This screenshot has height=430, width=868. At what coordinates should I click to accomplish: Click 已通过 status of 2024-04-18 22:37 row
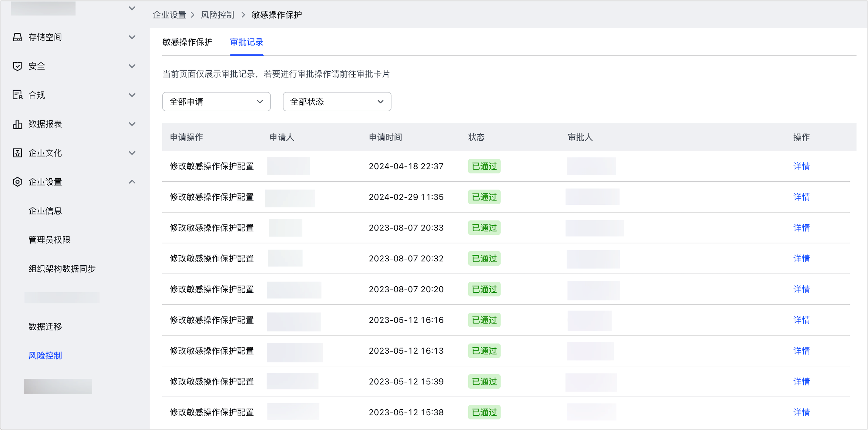[484, 166]
